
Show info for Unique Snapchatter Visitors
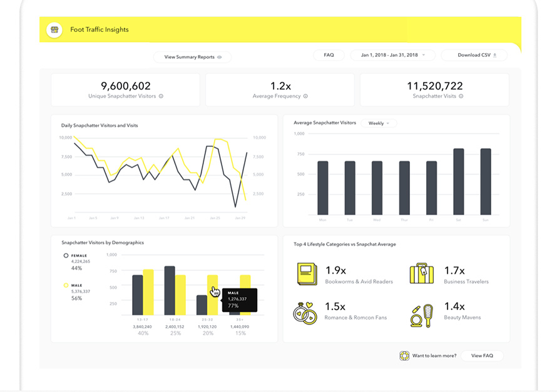pyautogui.click(x=161, y=96)
